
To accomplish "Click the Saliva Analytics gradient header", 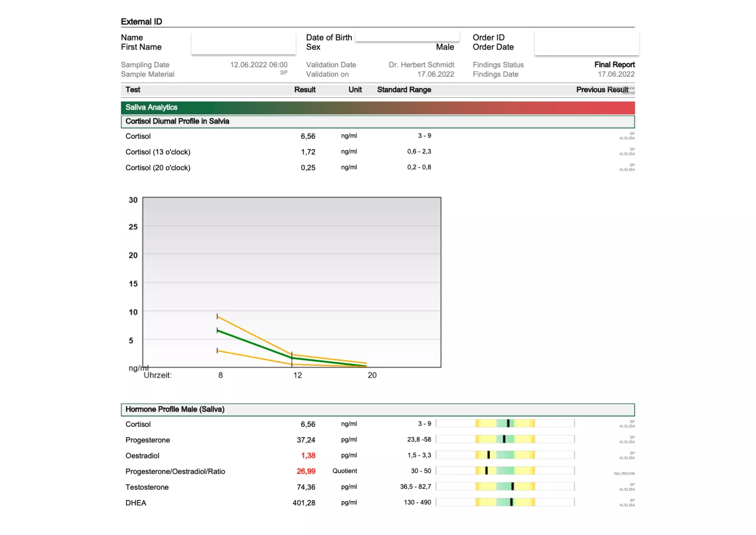I will [378, 107].
